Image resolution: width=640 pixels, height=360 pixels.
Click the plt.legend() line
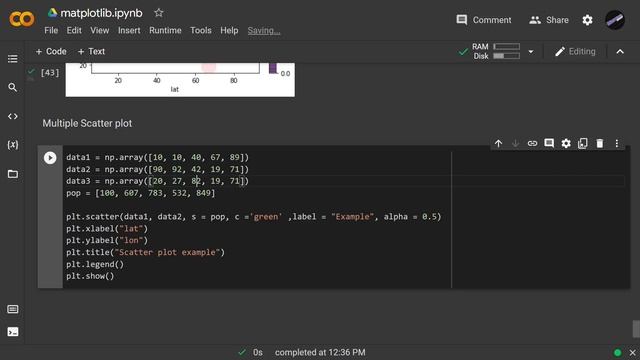point(95,264)
